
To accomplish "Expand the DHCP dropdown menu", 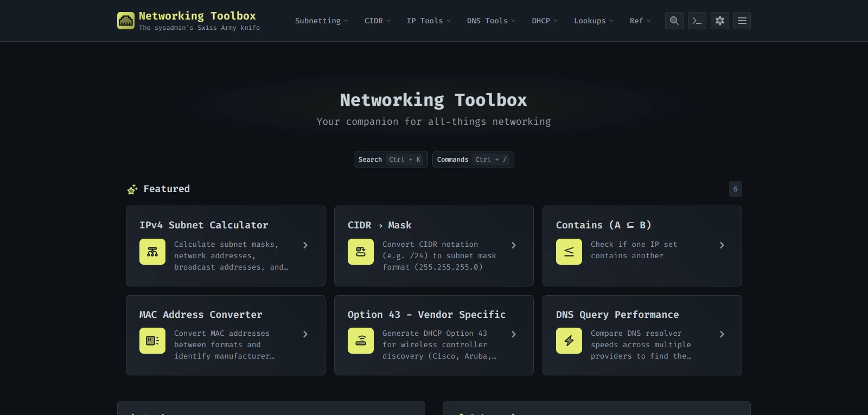I will [545, 21].
